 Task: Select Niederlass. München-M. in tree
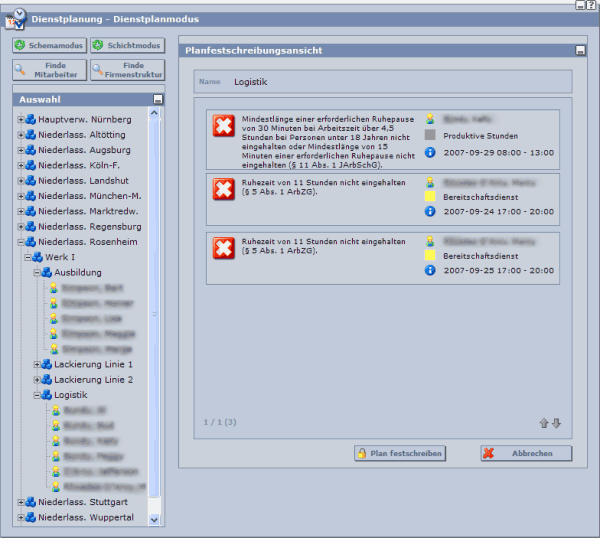pos(90,196)
